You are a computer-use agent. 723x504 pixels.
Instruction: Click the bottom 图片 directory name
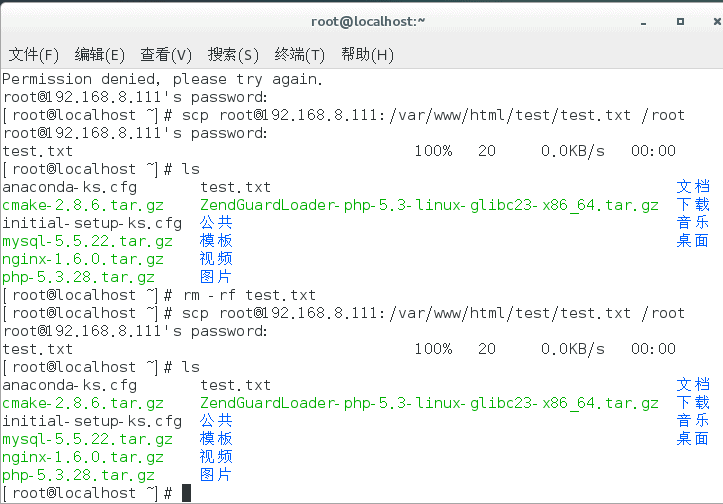(x=216, y=474)
